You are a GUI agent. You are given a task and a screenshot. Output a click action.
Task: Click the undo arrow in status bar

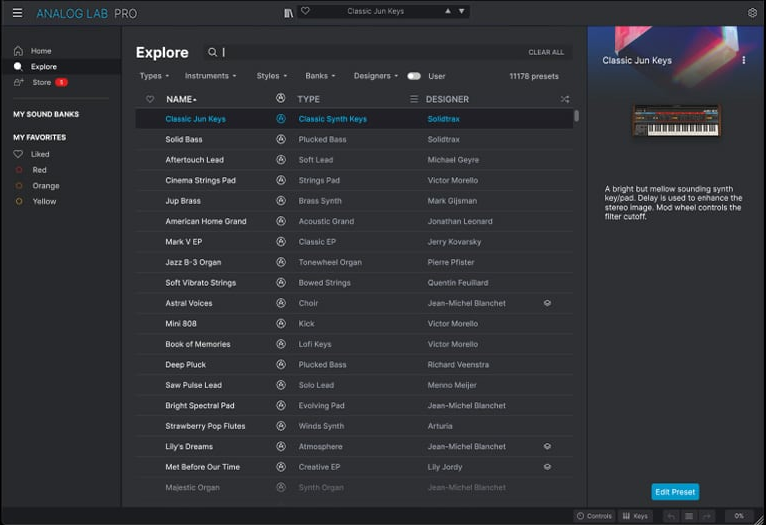coord(671,516)
